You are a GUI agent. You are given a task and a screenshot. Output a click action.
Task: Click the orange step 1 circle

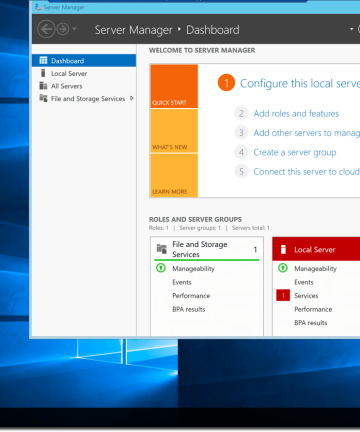pyautogui.click(x=226, y=83)
